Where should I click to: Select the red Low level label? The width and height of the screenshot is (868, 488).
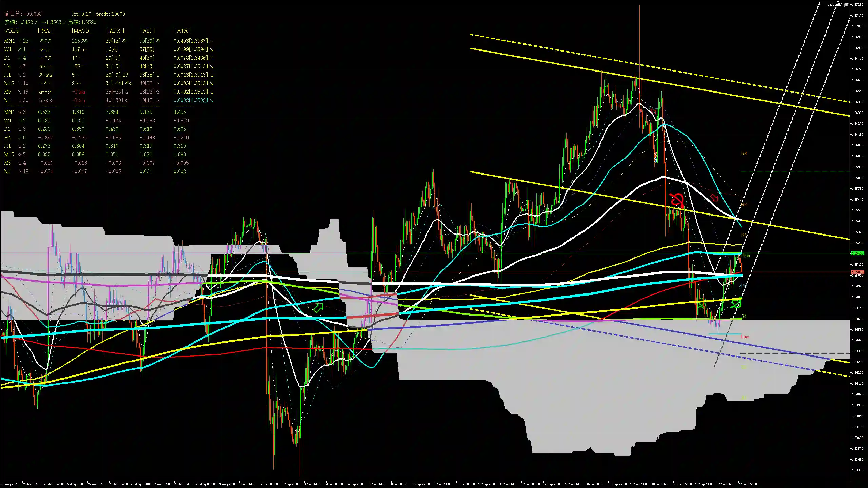point(745,337)
